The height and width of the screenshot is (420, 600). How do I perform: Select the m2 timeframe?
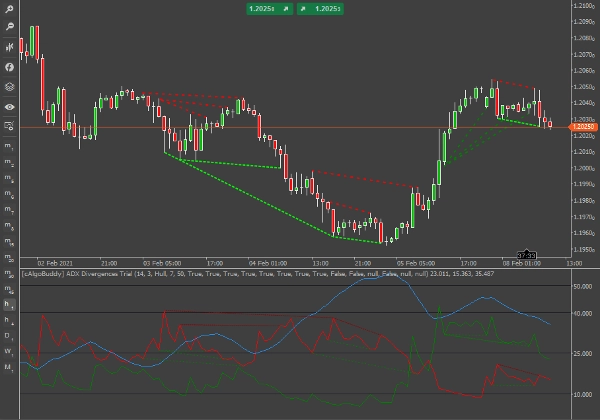point(9,163)
